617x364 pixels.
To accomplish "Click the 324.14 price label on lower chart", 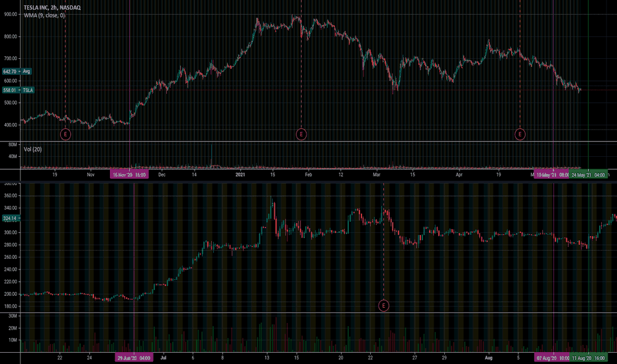I will (x=10, y=218).
